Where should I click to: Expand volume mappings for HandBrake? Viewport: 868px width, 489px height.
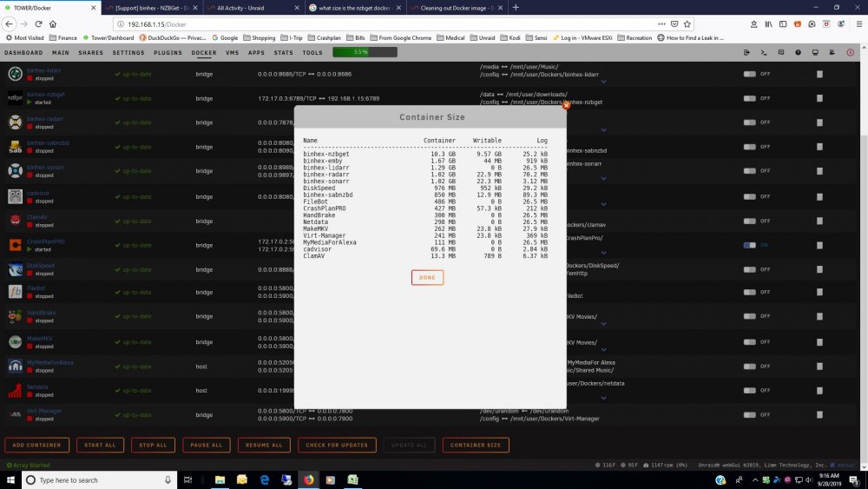603,324
